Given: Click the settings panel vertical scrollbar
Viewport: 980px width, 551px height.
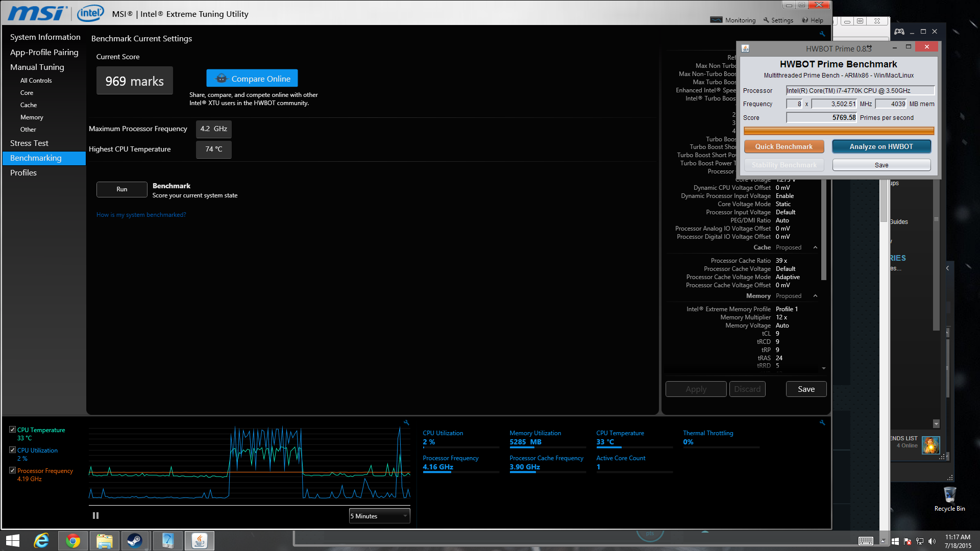Looking at the screenshot, I should click(824, 230).
